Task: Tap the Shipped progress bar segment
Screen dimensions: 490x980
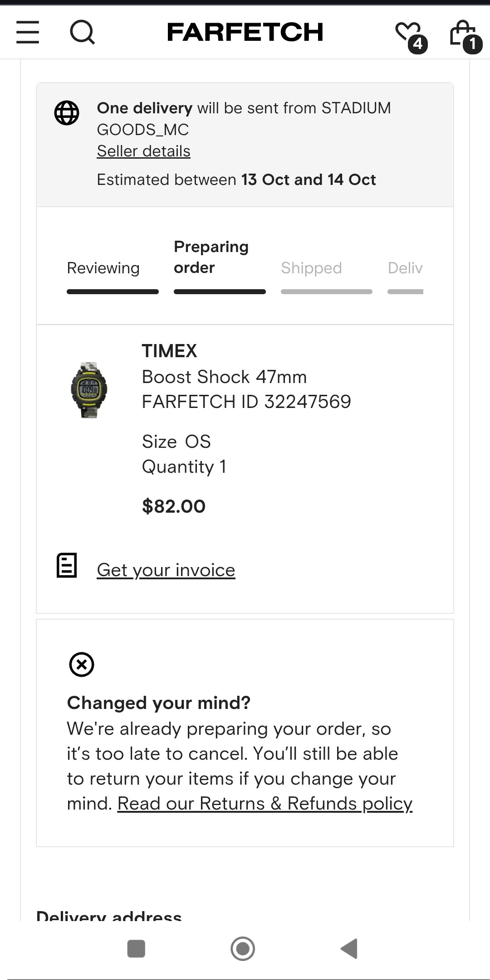Action: [327, 292]
